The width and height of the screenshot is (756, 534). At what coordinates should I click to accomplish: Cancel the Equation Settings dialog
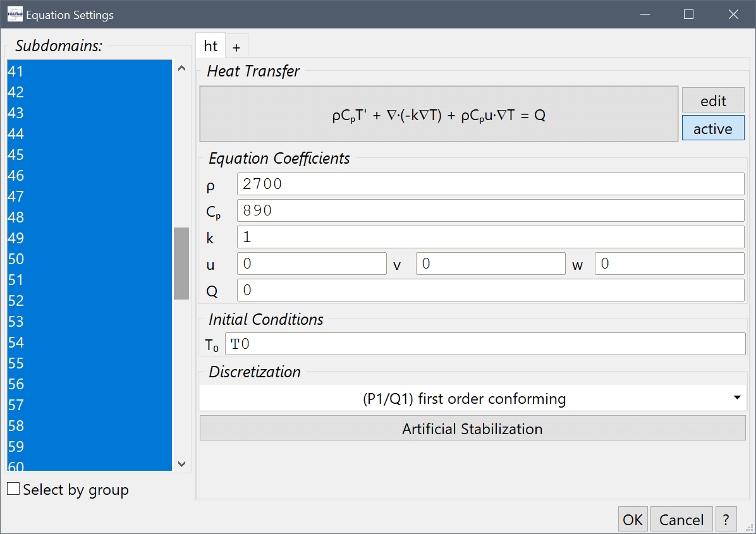click(681, 519)
